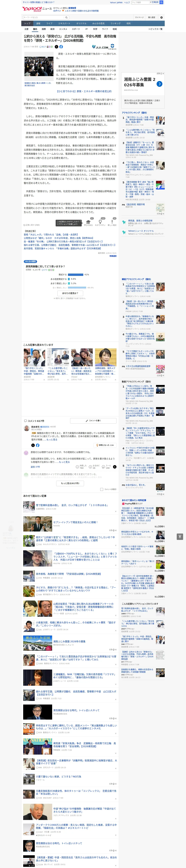Click the ある程度賛成する 4.6% poll bar
This screenshot has width=186, height=868.
tap(69, 279)
